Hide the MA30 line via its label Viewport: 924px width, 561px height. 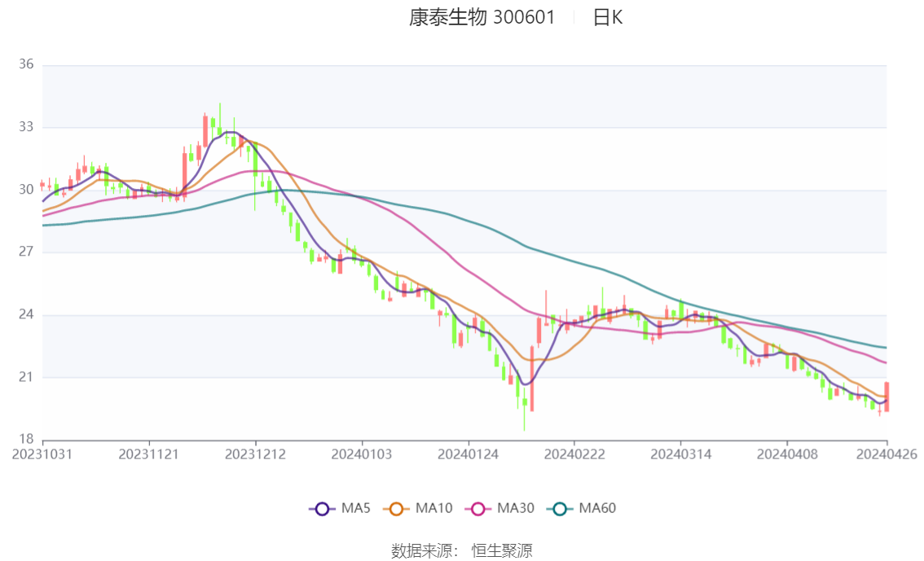pos(516,508)
